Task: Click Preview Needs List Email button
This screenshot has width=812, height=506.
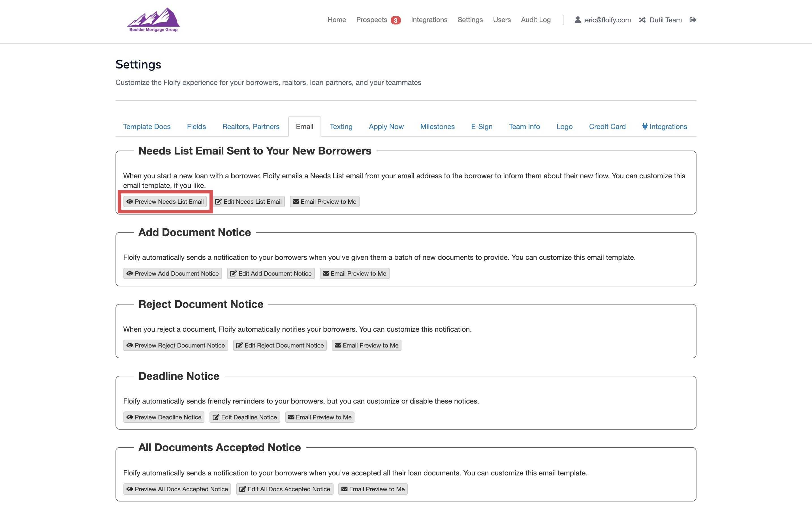Action: point(165,201)
